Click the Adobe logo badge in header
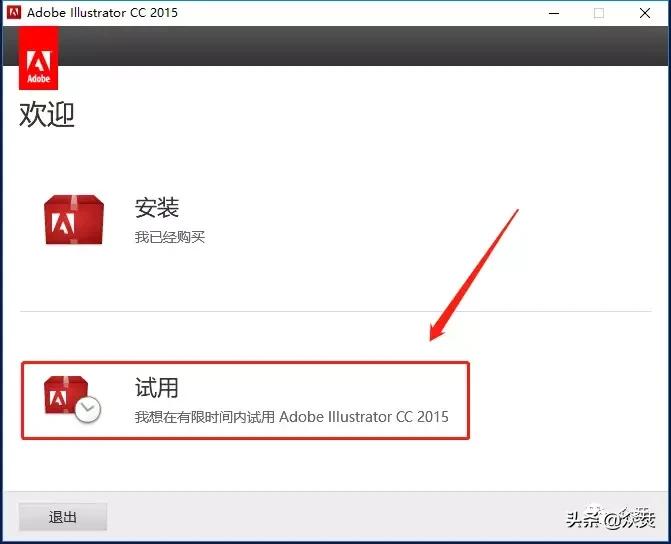The height and width of the screenshot is (544, 671). point(39,58)
